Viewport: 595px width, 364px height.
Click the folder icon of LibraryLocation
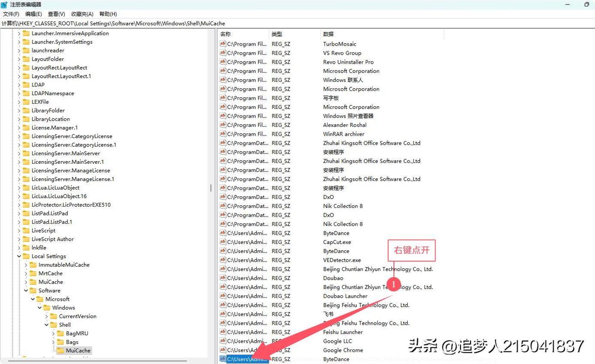click(26, 119)
